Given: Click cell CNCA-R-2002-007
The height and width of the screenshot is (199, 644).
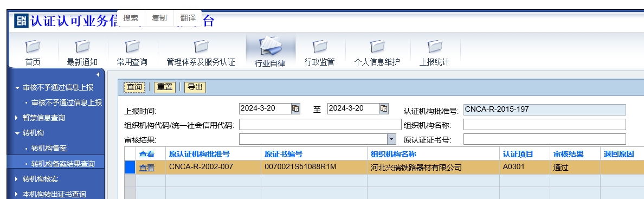Looking at the screenshot, I should (x=213, y=168).
